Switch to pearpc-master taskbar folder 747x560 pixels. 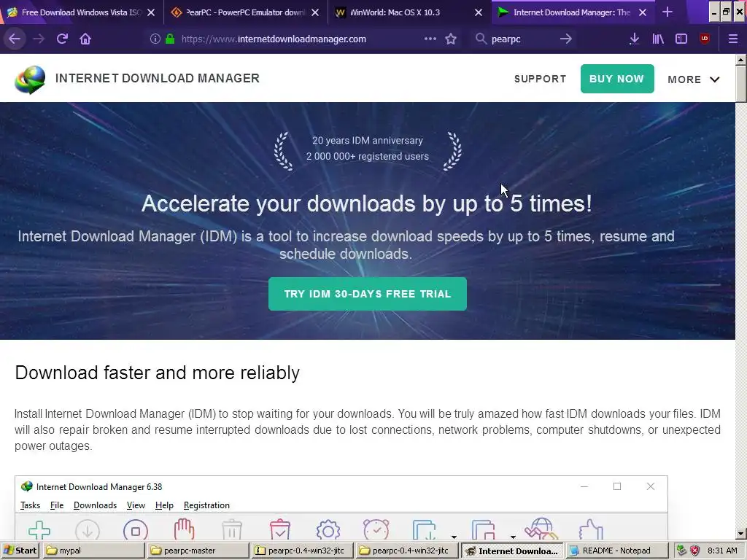coord(198,551)
